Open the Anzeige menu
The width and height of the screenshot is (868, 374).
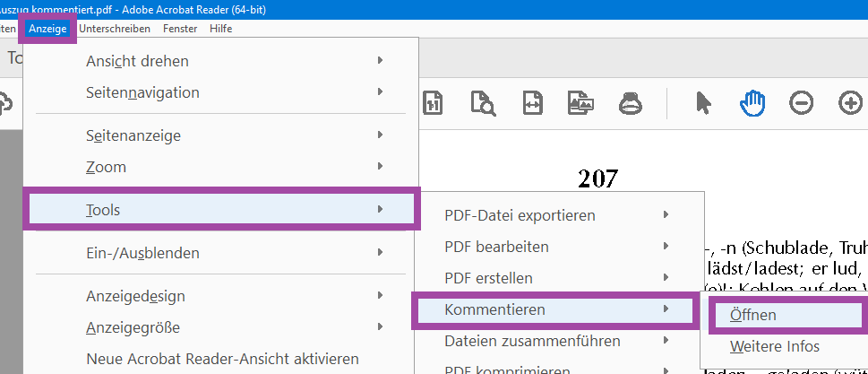pyautogui.click(x=47, y=29)
